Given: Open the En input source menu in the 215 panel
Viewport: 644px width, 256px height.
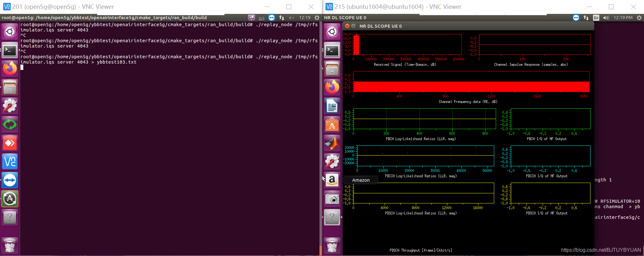Looking at the screenshot, I should coord(596,18).
